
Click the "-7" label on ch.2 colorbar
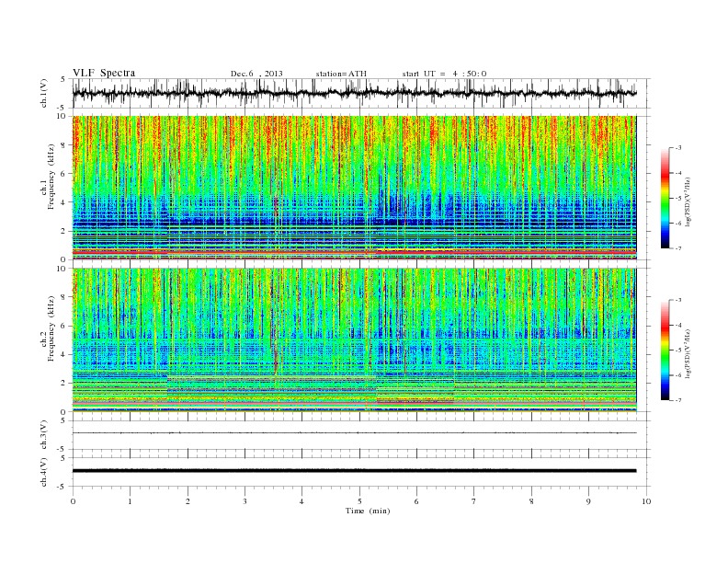tap(678, 400)
